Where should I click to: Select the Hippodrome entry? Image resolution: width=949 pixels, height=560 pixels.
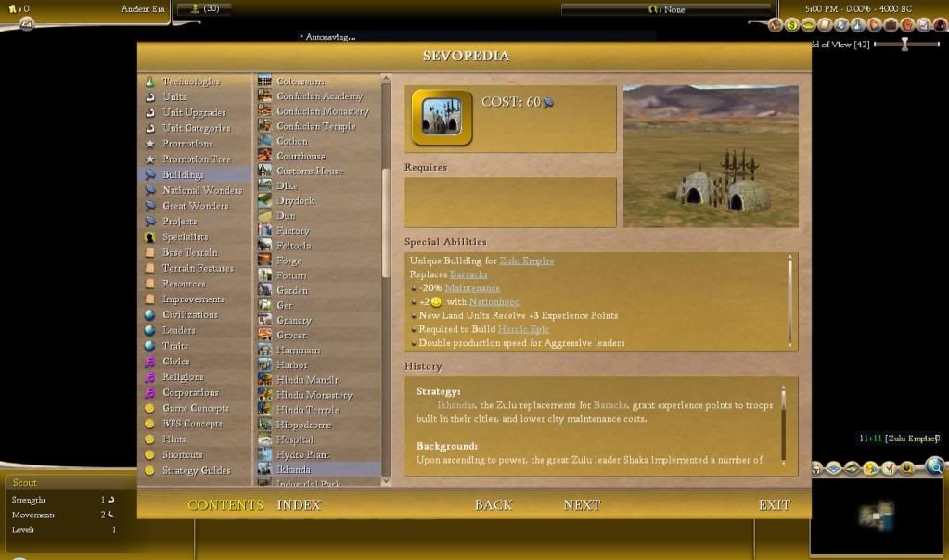[x=303, y=426]
